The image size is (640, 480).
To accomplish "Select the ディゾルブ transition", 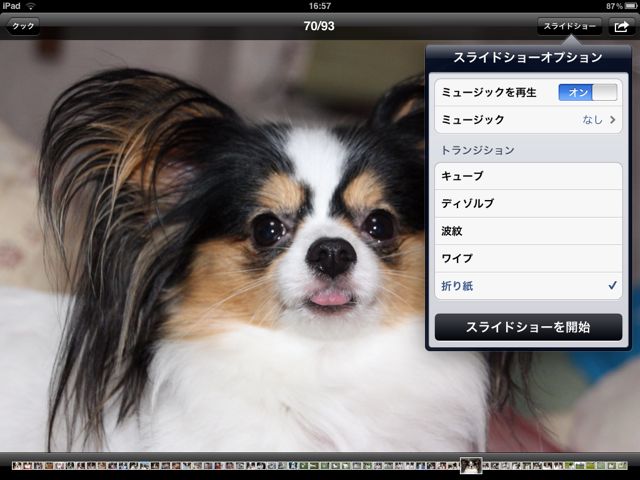I will [x=528, y=203].
